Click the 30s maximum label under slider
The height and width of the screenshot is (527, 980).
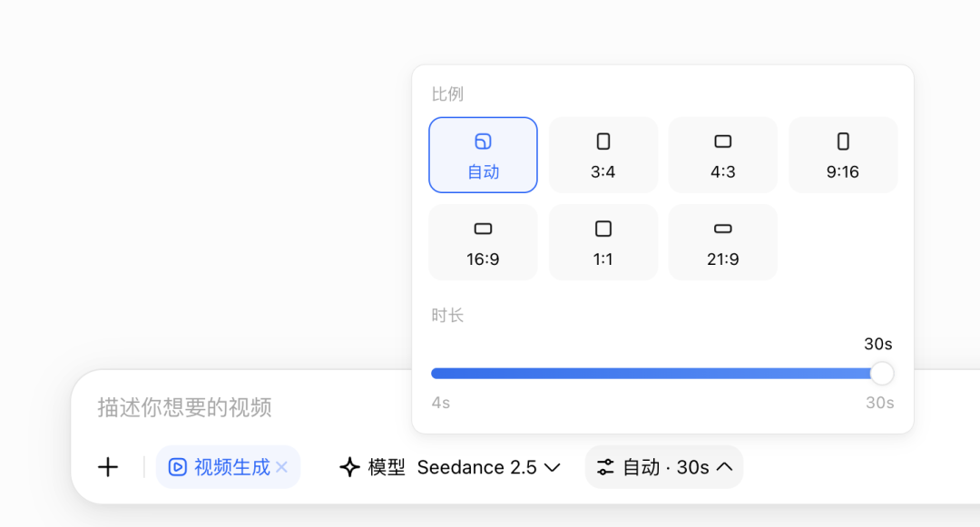point(880,403)
